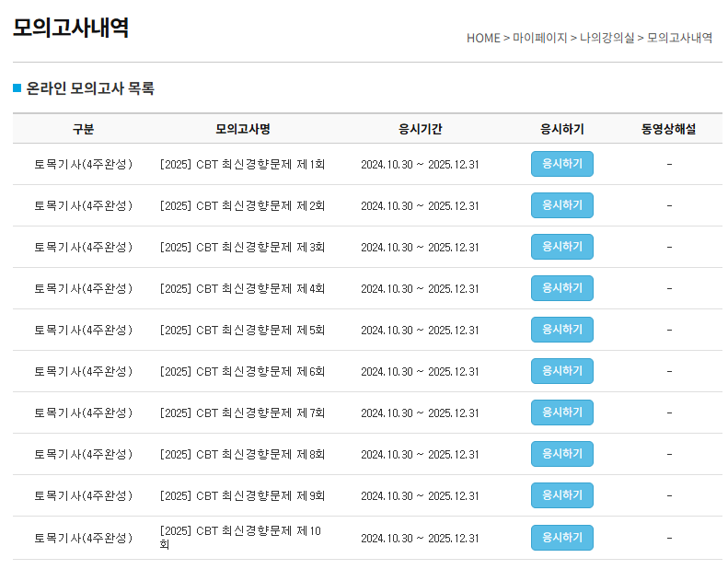Click the 모의고사명 column header
728x581 pixels.
(242, 129)
